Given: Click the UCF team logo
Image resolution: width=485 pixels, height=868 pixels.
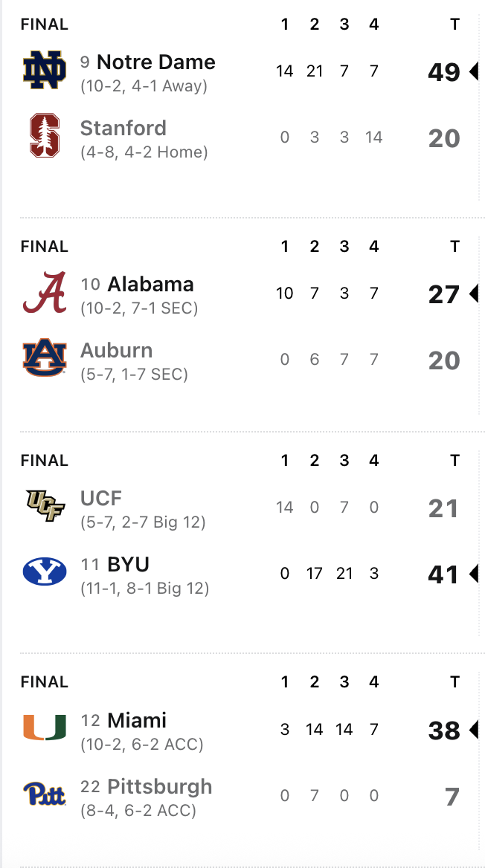Looking at the screenshot, I should [45, 507].
